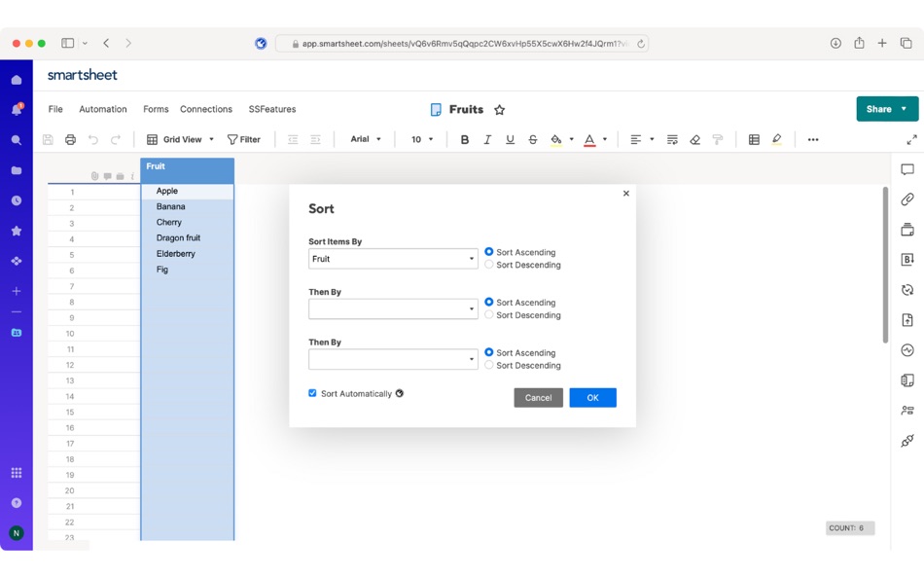Screen dimensions: 924x578
Task: Open Search icon in left sidebar
Action: 17,140
